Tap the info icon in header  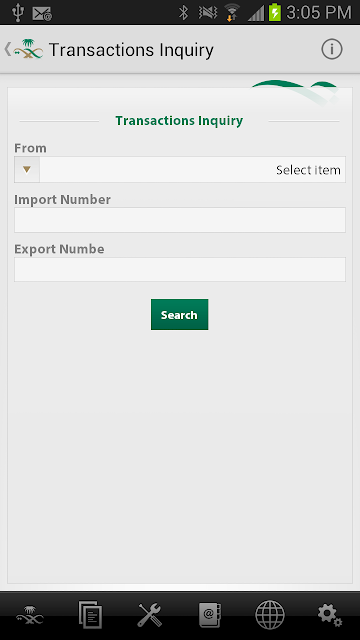pyautogui.click(x=331, y=49)
